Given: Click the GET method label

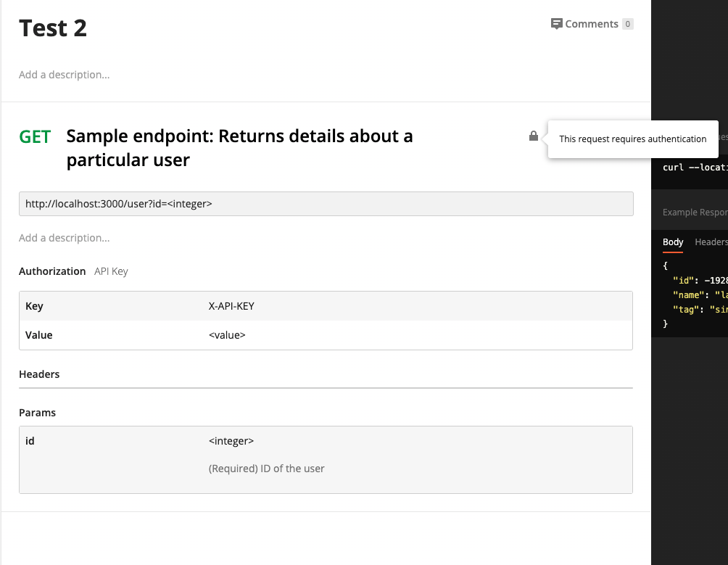Looking at the screenshot, I should (35, 136).
